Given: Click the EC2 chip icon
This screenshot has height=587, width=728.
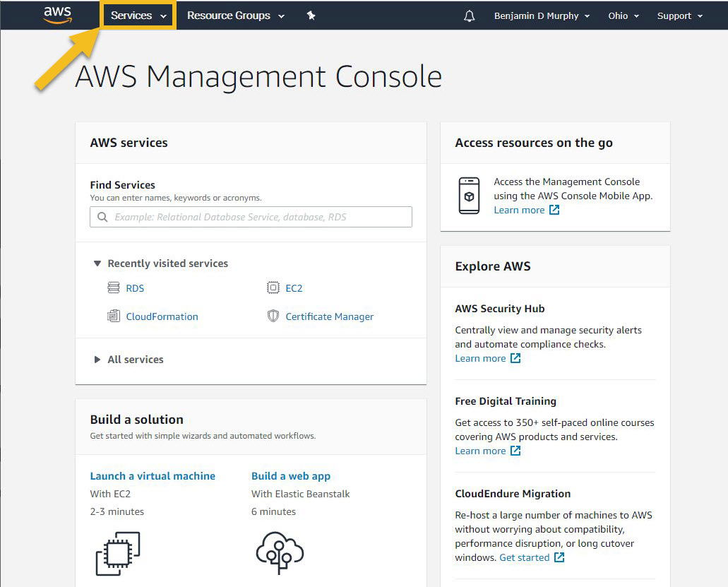Looking at the screenshot, I should pyautogui.click(x=273, y=288).
